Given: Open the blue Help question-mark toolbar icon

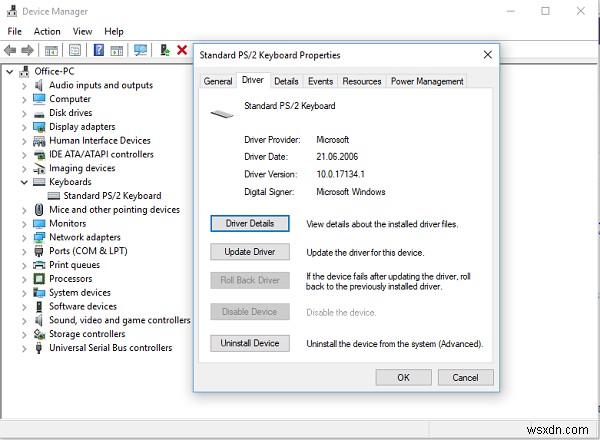Looking at the screenshot, I should (x=99, y=50).
